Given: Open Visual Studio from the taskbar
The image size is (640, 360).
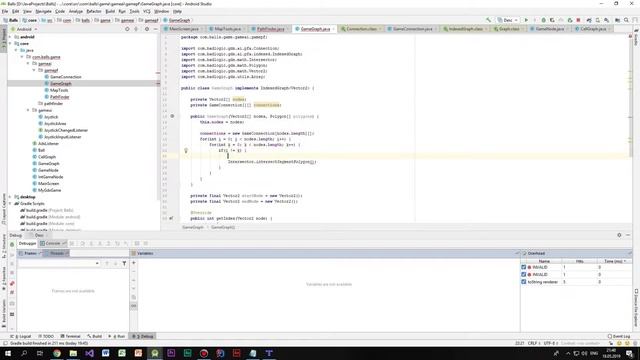Looking at the screenshot, I should (x=89, y=353).
